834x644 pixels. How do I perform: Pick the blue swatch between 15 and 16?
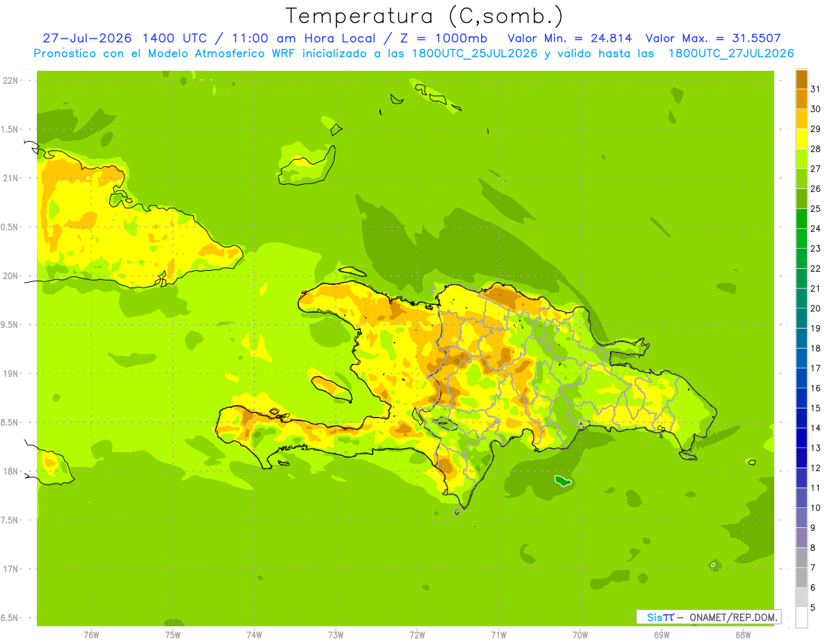coord(801,398)
